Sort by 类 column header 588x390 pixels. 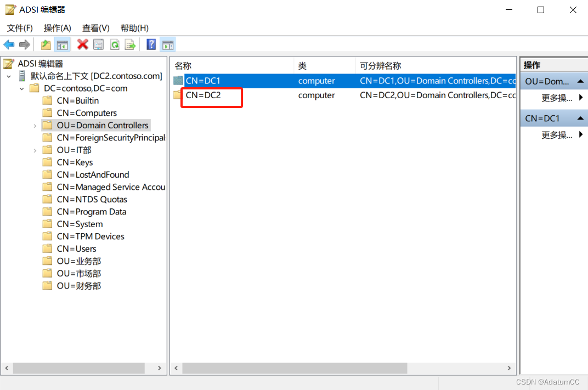pyautogui.click(x=325, y=66)
